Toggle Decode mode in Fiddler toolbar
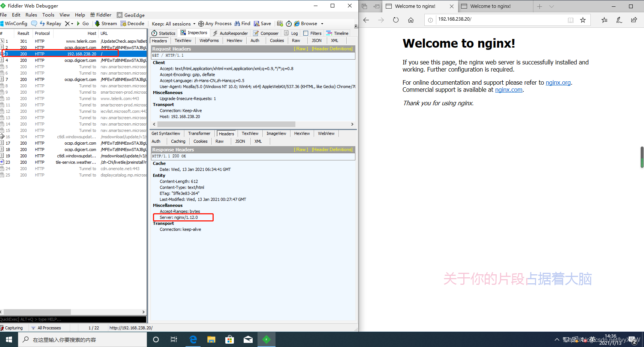This screenshot has width=644, height=347. [x=132, y=24]
